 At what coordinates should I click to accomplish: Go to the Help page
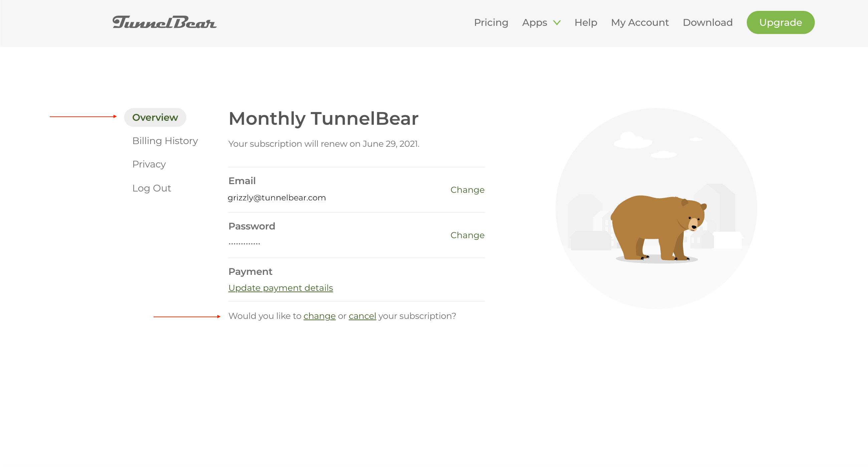tap(586, 23)
